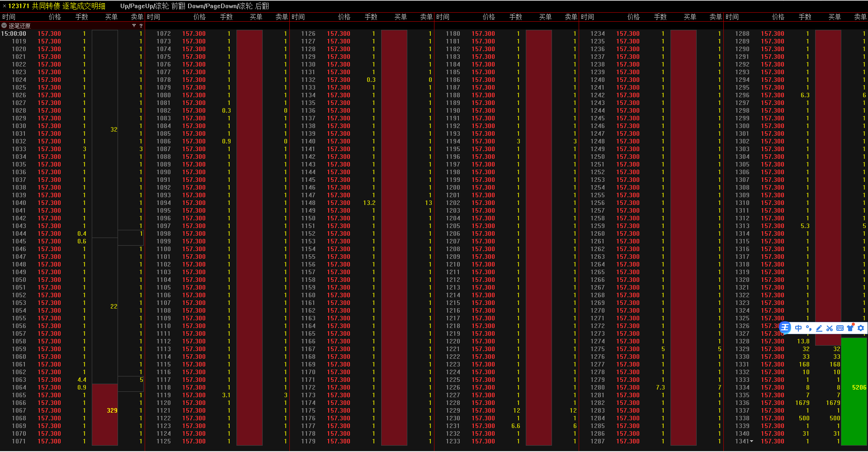Close the 123171 共同转债 detail window
Screen dimensions: 868x452
pyautogui.click(x=4, y=6)
